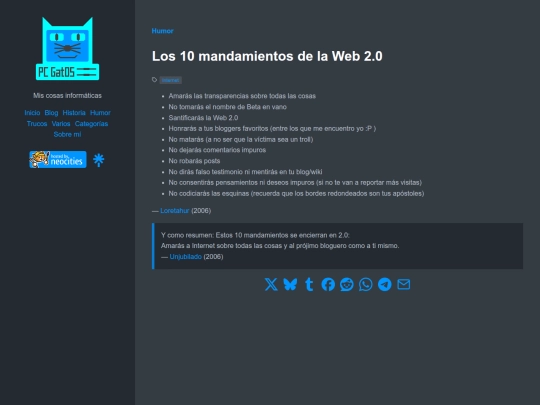Viewport: 540px width, 405px height.
Task: Click item No robarás posts
Action: 194,161
